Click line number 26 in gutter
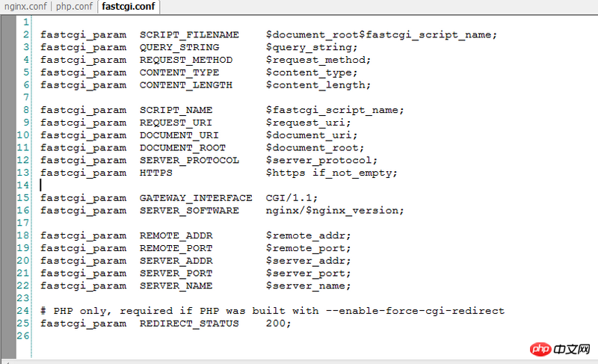Image resolution: width=598 pixels, height=364 pixels. pos(23,336)
